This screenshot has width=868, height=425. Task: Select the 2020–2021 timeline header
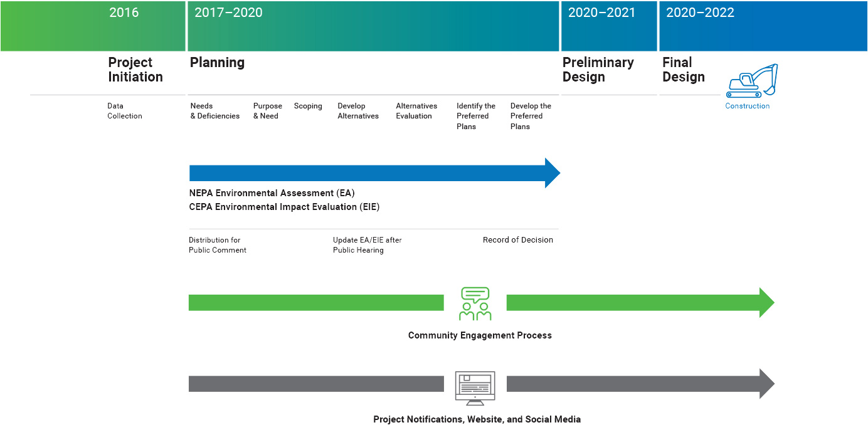pos(601,13)
